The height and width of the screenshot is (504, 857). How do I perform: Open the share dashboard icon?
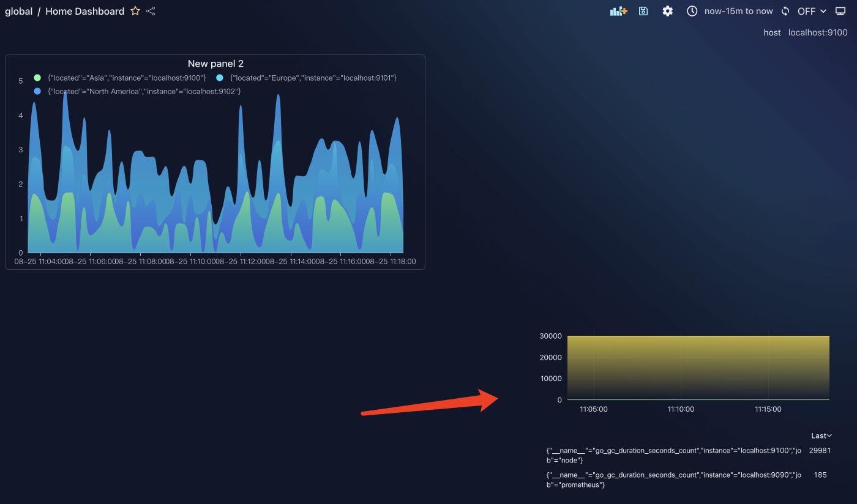pos(151,11)
